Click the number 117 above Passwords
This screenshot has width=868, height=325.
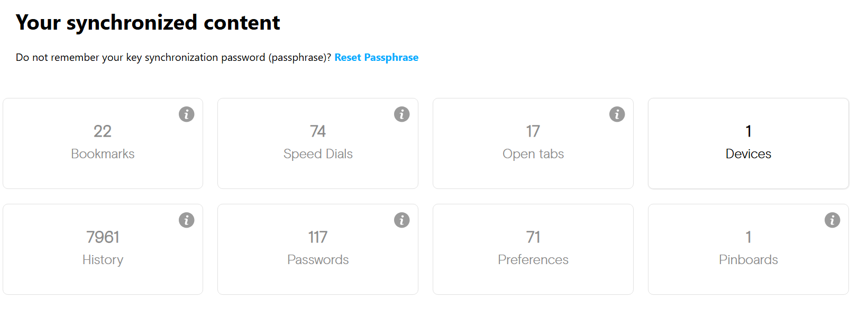coord(318,237)
